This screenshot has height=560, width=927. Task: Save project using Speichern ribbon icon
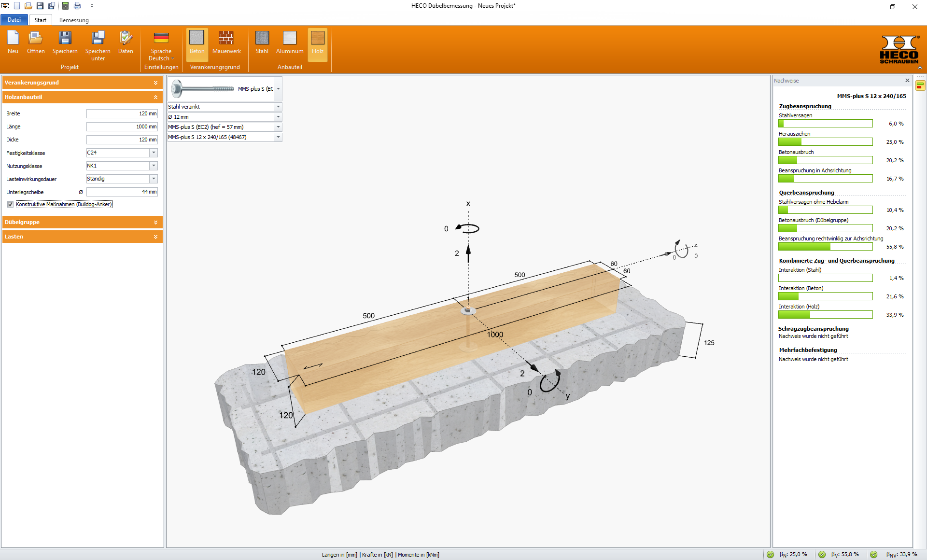[65, 42]
